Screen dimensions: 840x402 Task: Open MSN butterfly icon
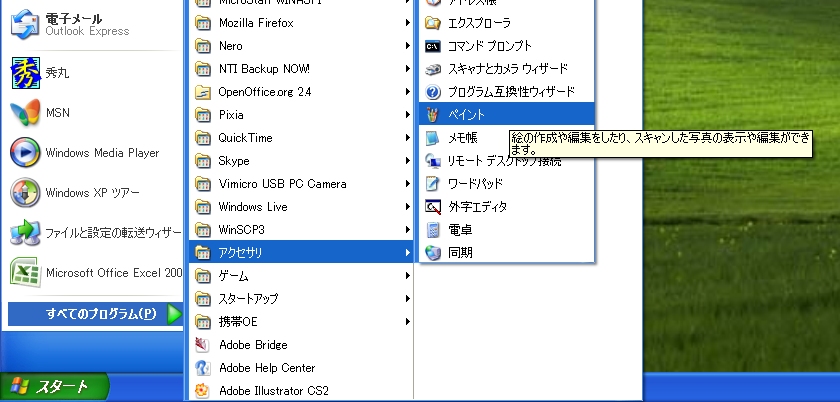pyautogui.click(x=25, y=113)
